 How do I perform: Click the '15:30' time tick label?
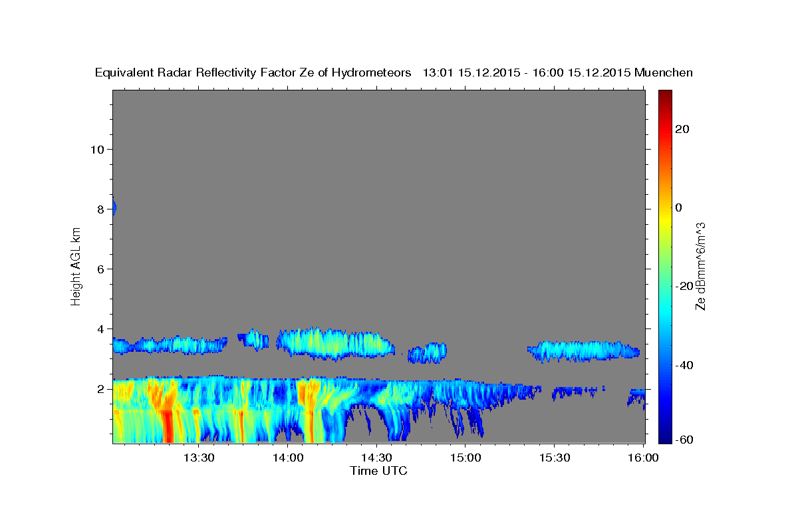554,458
